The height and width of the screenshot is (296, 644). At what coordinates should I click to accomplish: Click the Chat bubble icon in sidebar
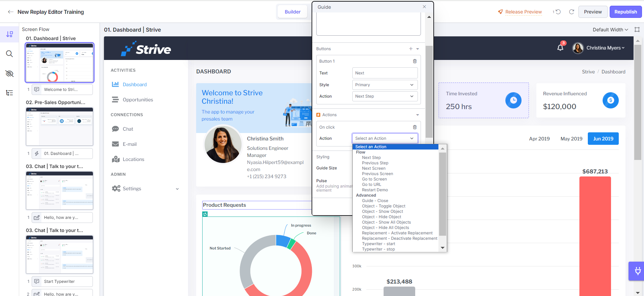point(115,129)
